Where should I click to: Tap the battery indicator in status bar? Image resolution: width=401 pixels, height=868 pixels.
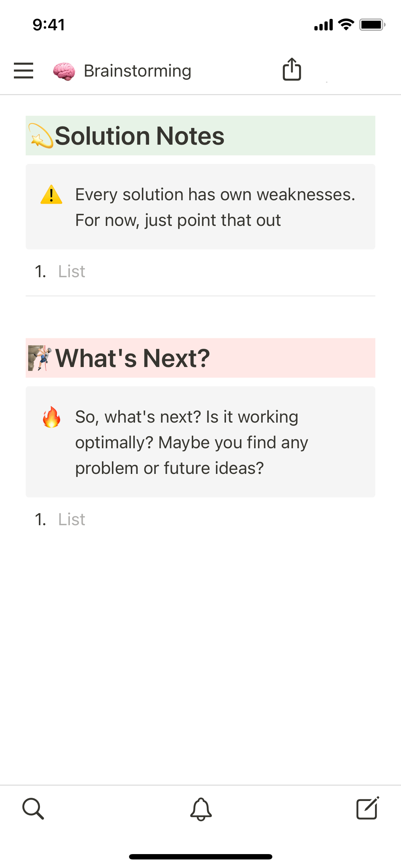click(x=372, y=25)
